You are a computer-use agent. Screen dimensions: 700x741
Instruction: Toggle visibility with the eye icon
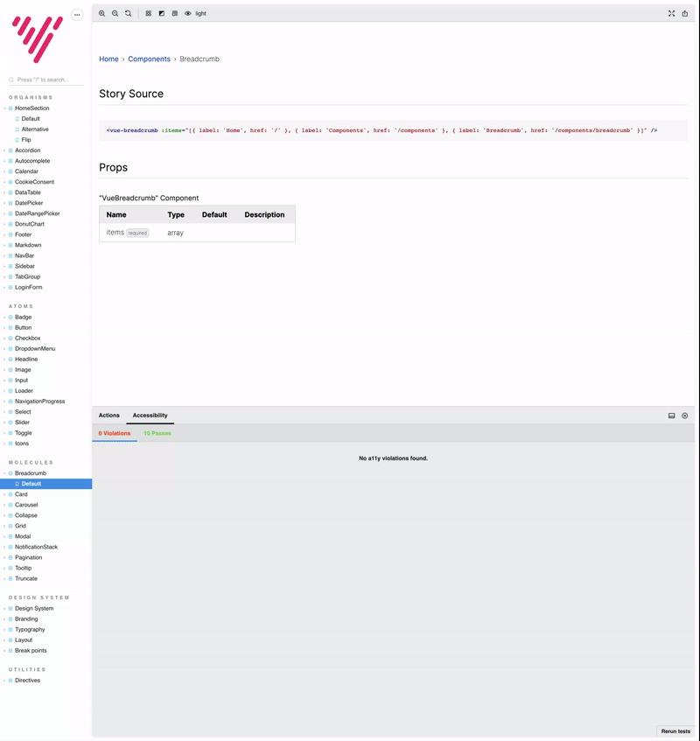[187, 13]
